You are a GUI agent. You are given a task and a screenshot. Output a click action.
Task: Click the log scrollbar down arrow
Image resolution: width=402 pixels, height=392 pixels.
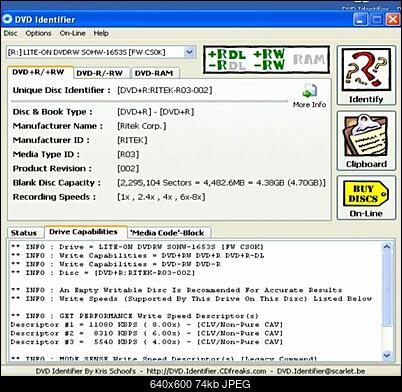tap(387, 355)
